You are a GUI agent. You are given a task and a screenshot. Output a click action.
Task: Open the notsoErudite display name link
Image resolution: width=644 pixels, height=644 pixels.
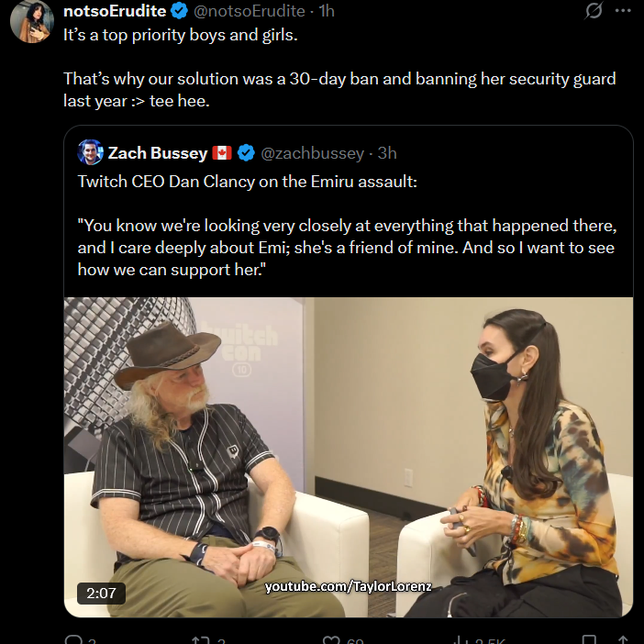(115, 11)
